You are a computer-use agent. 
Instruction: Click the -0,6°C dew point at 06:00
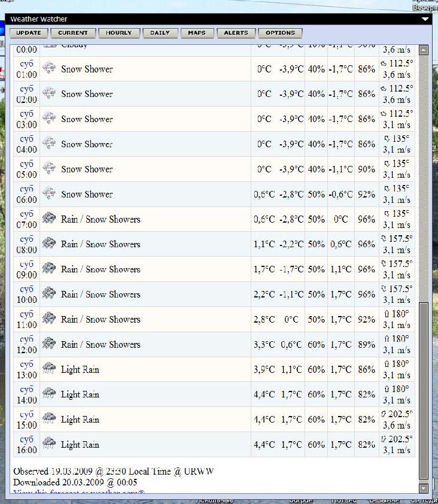click(x=340, y=195)
